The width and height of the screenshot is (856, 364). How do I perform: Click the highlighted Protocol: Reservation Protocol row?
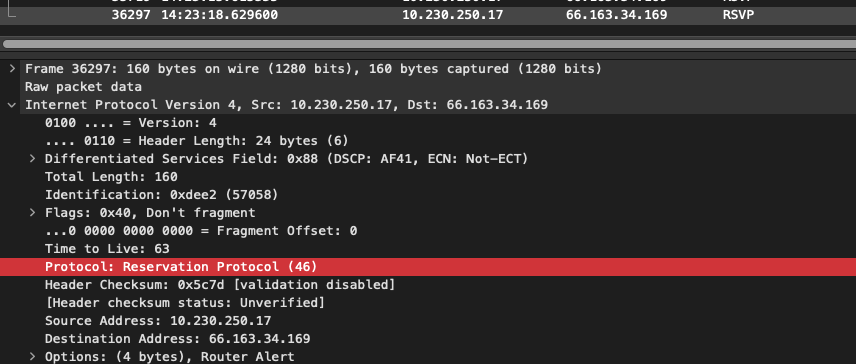click(x=428, y=267)
